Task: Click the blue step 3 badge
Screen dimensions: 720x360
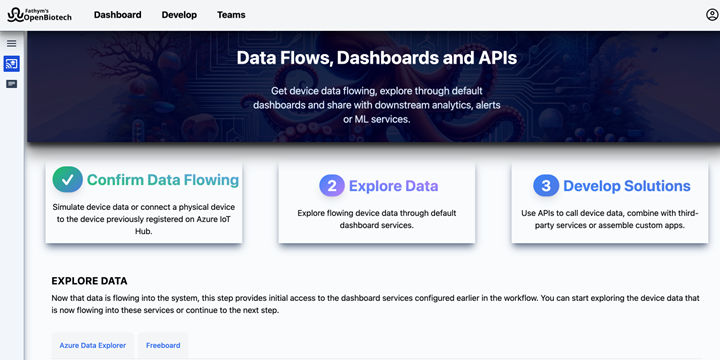Action: tap(546, 186)
